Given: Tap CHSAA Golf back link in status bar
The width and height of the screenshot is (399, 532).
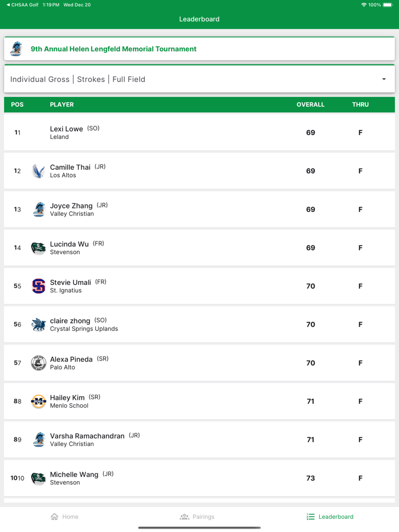Looking at the screenshot, I should point(20,5).
